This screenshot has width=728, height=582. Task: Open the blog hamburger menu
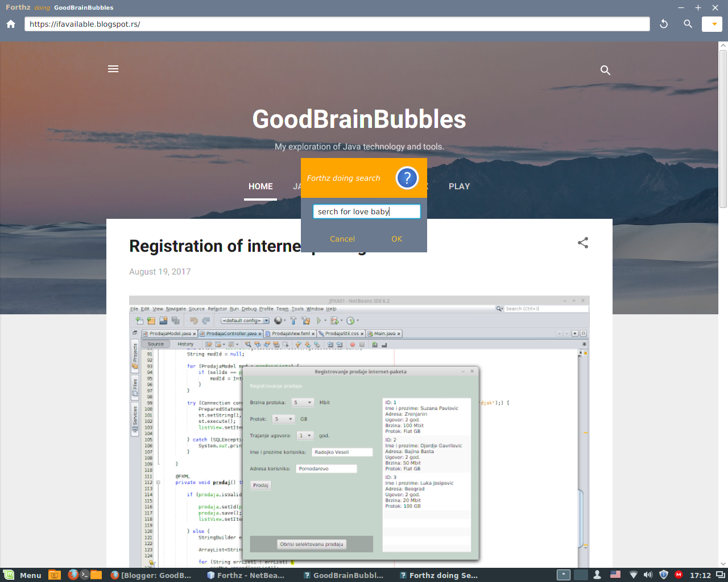pos(113,69)
